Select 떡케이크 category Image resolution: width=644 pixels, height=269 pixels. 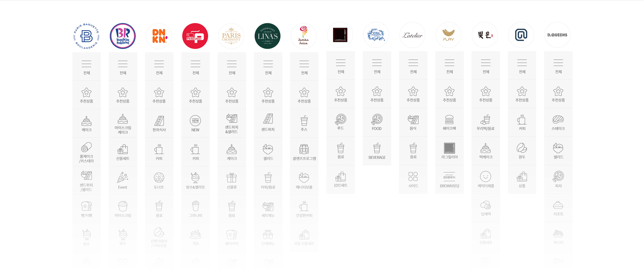486,151
